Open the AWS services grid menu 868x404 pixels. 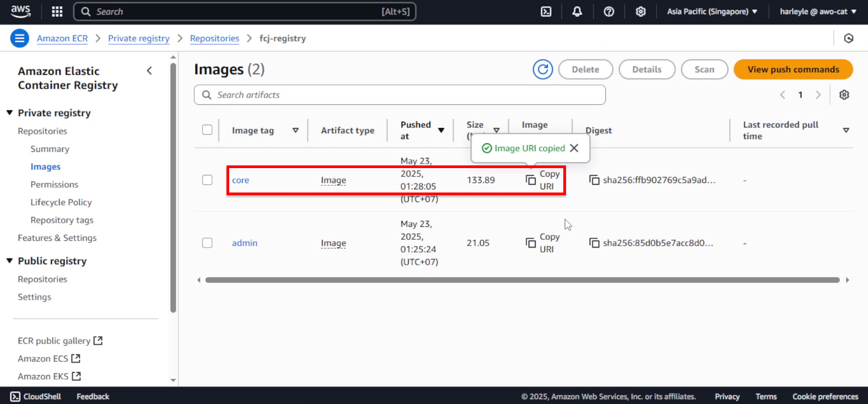point(57,11)
